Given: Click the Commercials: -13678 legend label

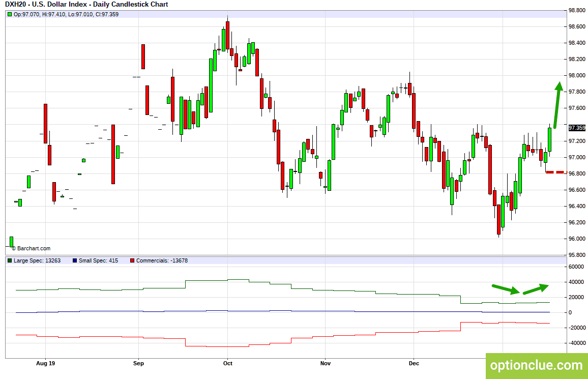Looking at the screenshot, I should (162, 260).
